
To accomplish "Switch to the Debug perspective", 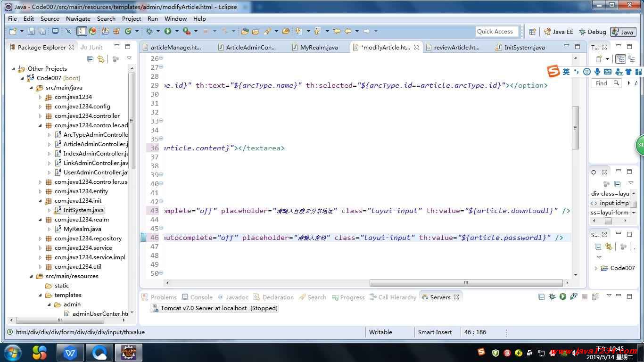I will [x=592, y=32].
